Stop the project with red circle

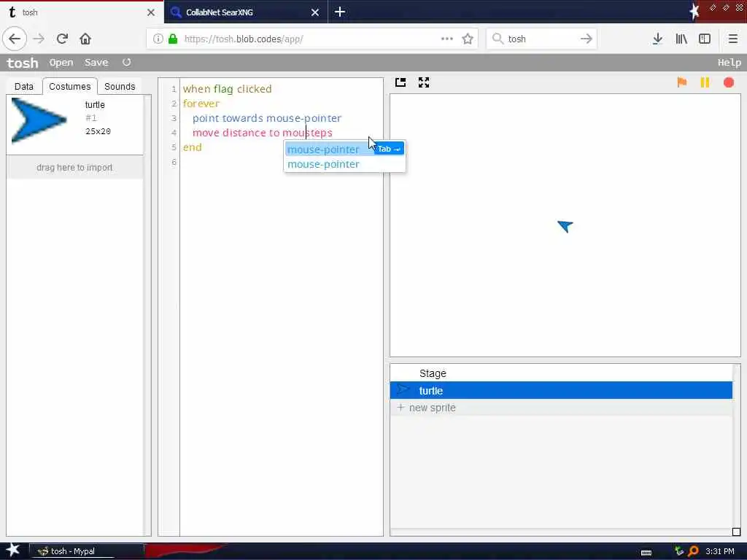tap(729, 82)
